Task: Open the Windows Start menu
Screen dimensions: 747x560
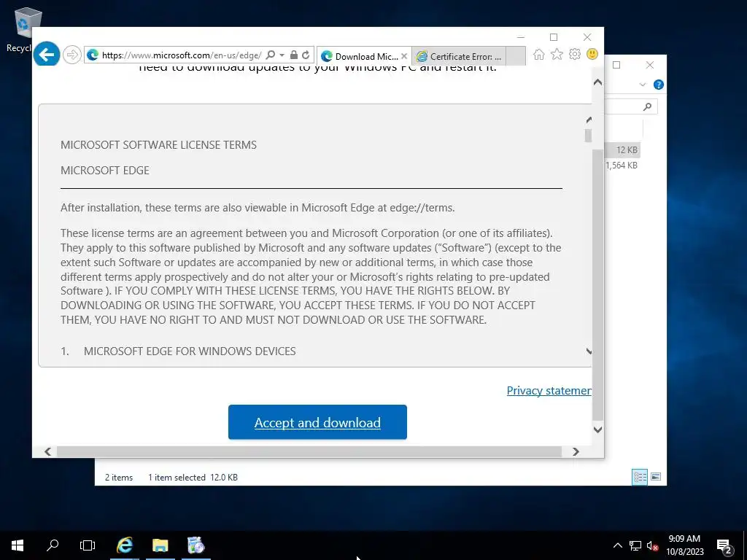Action: pos(18,545)
